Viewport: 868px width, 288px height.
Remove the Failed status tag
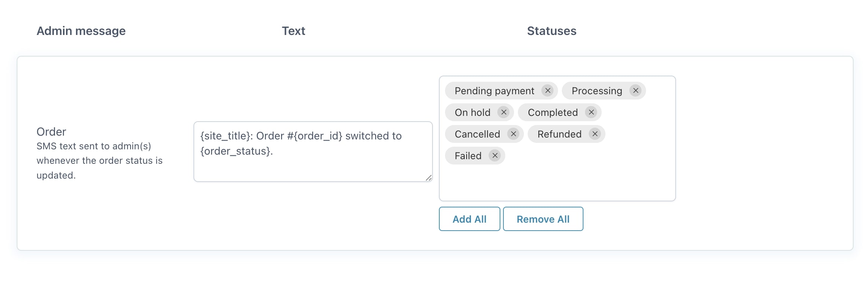coord(495,156)
